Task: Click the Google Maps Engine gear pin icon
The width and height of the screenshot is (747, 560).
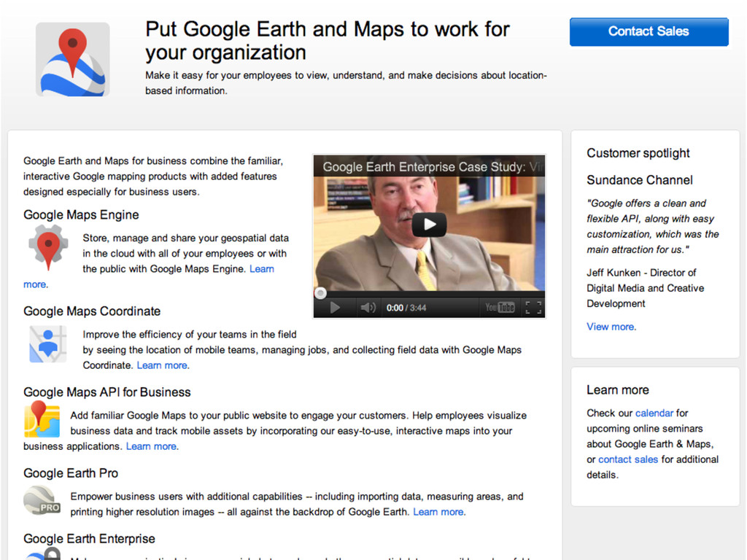Action: coord(48,247)
